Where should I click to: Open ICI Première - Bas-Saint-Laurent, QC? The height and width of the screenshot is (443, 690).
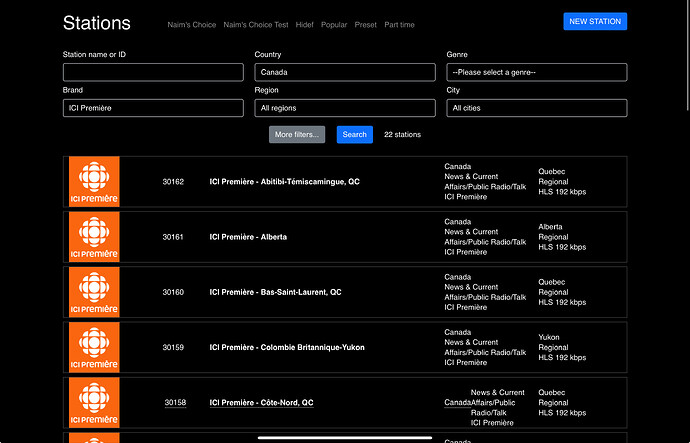275,292
